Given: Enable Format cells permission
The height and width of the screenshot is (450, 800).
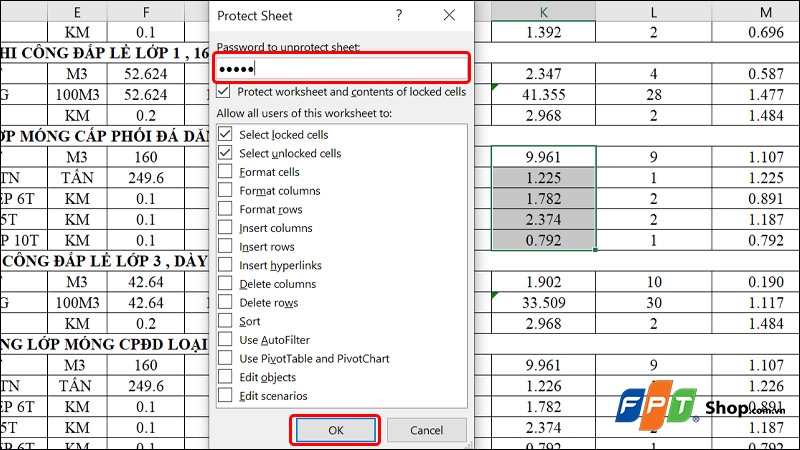Looking at the screenshot, I should pyautogui.click(x=225, y=171).
